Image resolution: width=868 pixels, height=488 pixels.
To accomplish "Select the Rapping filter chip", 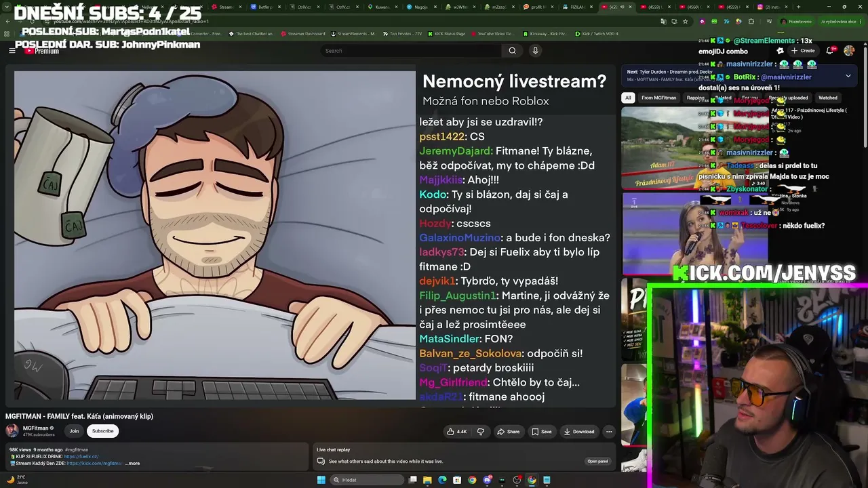I will click(x=695, y=98).
